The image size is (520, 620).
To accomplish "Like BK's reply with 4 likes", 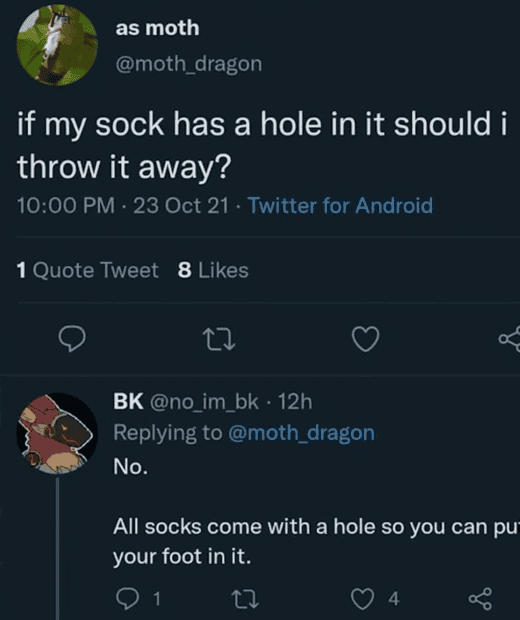I will click(x=363, y=599).
